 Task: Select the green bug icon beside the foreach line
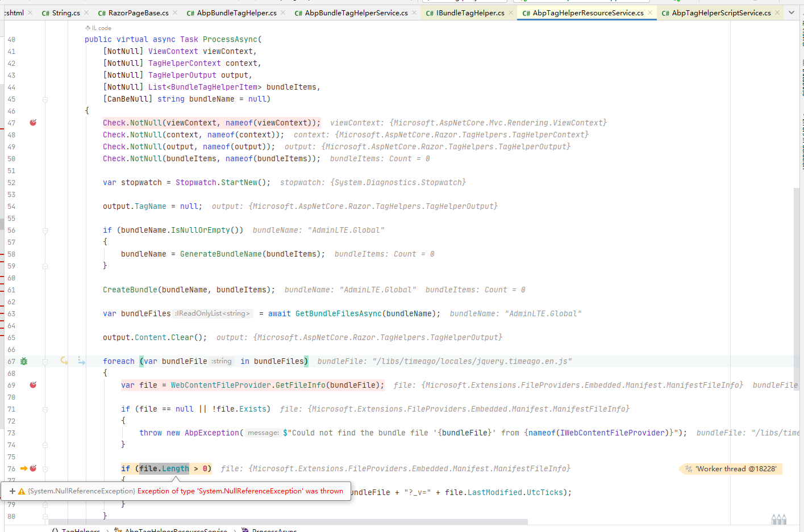pos(23,361)
